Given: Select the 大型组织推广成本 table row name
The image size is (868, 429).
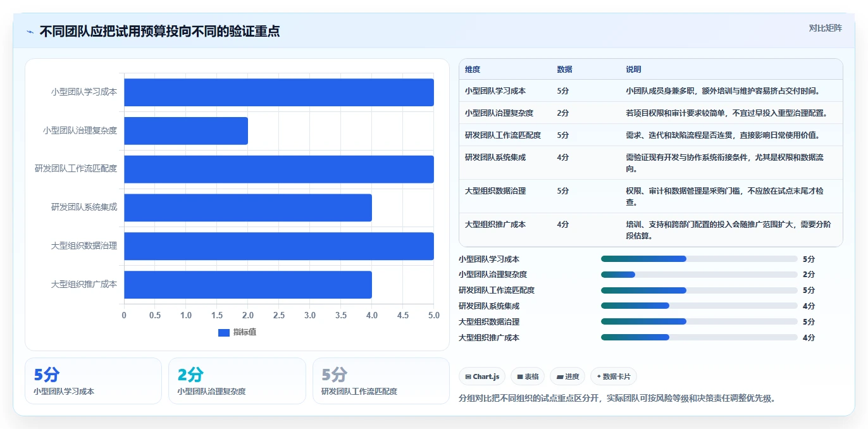Looking at the screenshot, I should pos(495,225).
